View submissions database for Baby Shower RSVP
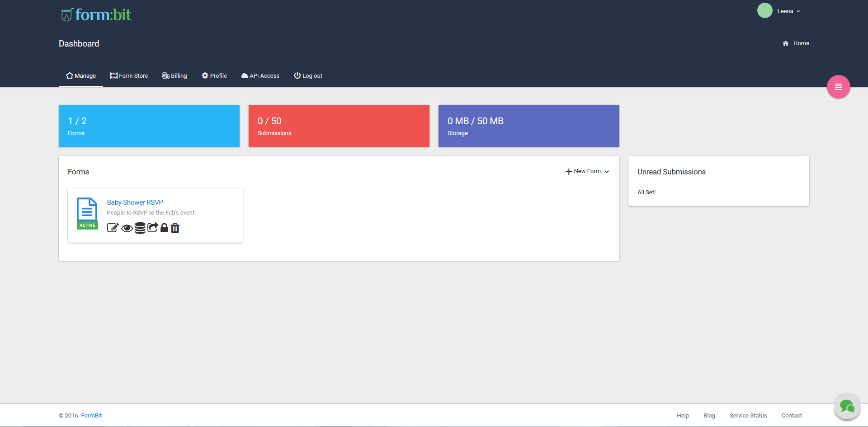 (140, 228)
